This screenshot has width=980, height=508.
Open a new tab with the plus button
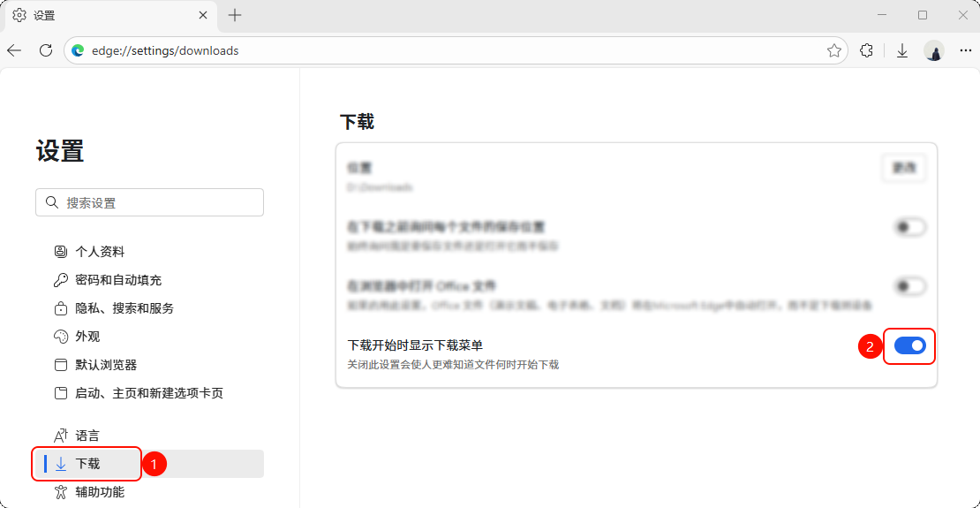click(x=235, y=16)
